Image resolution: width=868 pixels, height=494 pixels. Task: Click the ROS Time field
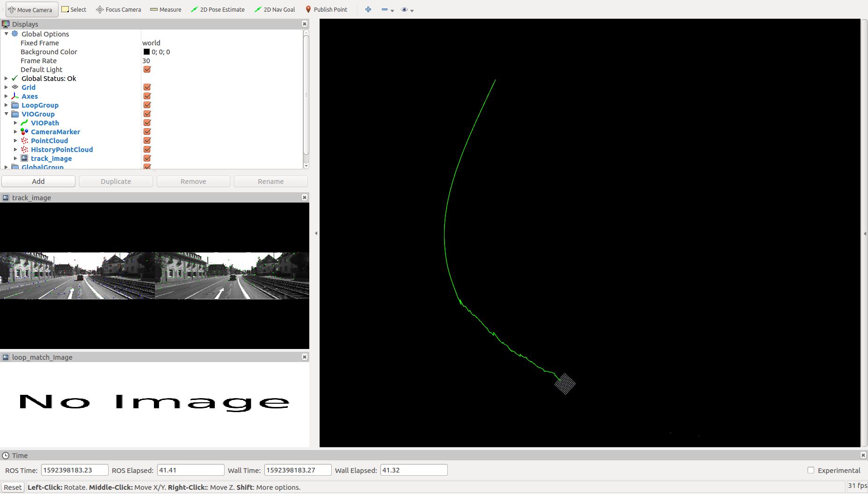pyautogui.click(x=75, y=470)
